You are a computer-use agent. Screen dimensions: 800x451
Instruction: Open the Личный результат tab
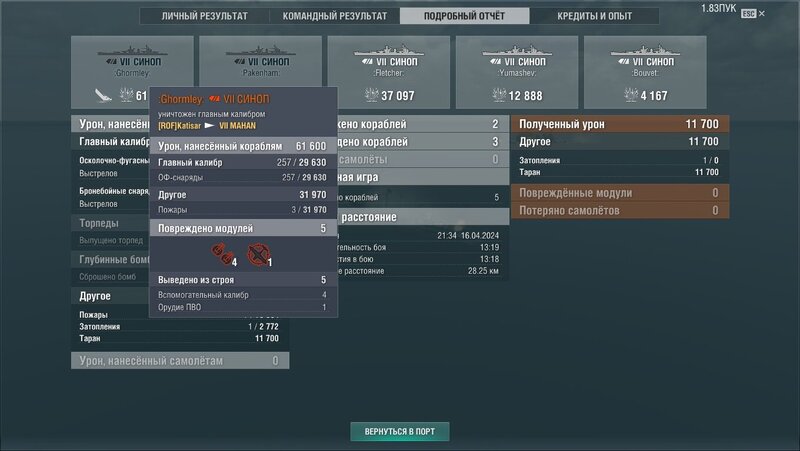205,16
